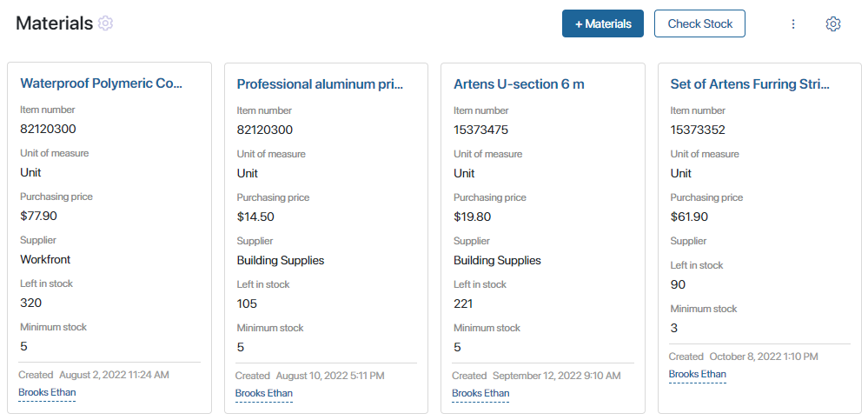Image resolution: width=868 pixels, height=420 pixels.
Task: Click Building Supplies on Artens U-section card
Action: pyautogui.click(x=497, y=260)
